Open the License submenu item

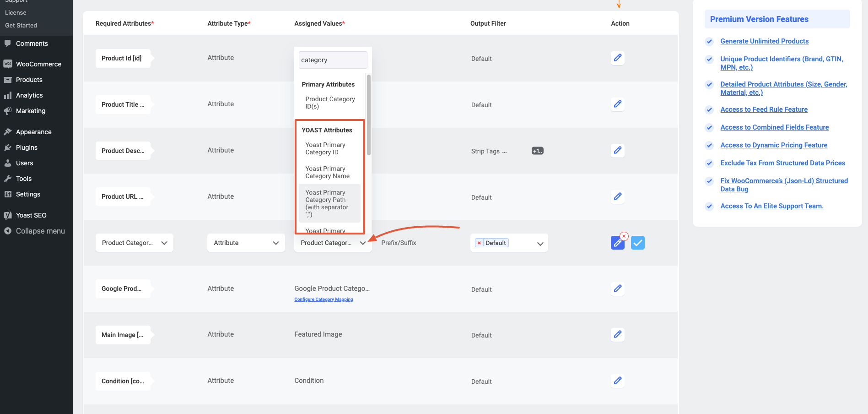16,12
